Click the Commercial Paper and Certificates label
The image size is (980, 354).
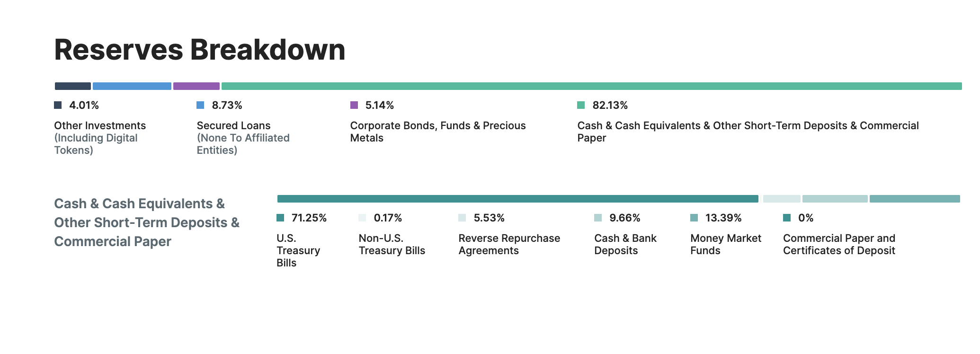[839, 244]
